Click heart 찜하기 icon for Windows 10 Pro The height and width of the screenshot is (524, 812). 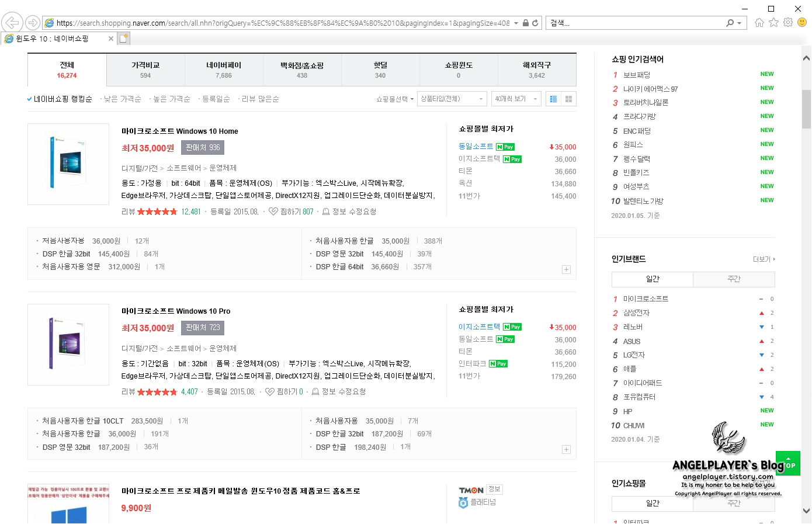pos(269,391)
